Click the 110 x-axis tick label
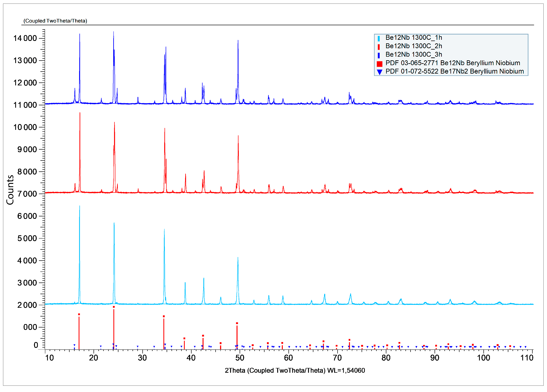Screen dimensions: 547x392 pyautogui.click(x=527, y=358)
